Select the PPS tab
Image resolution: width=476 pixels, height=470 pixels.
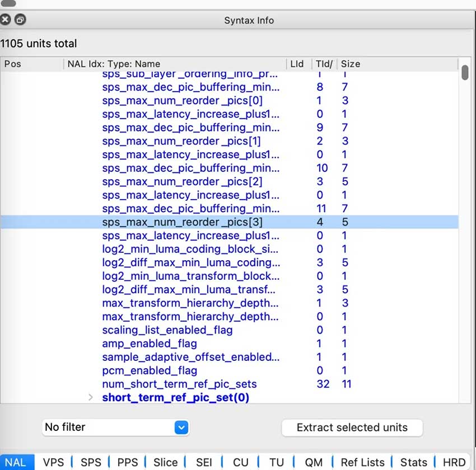128,462
